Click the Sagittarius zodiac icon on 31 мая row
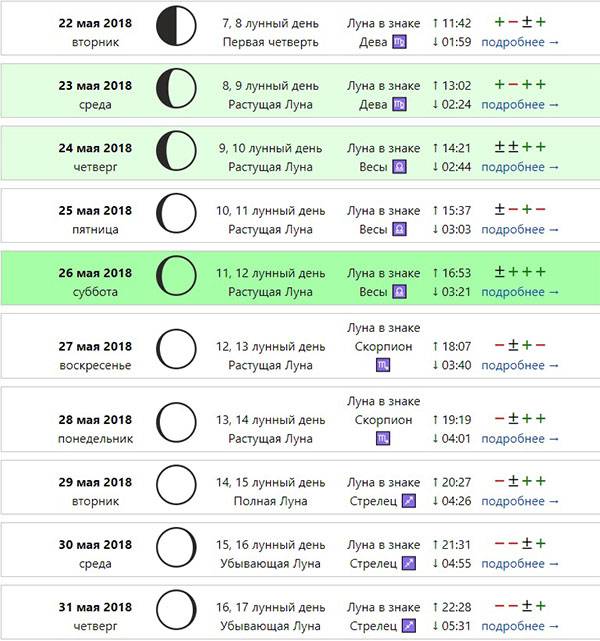The width and height of the screenshot is (600, 641). (408, 625)
